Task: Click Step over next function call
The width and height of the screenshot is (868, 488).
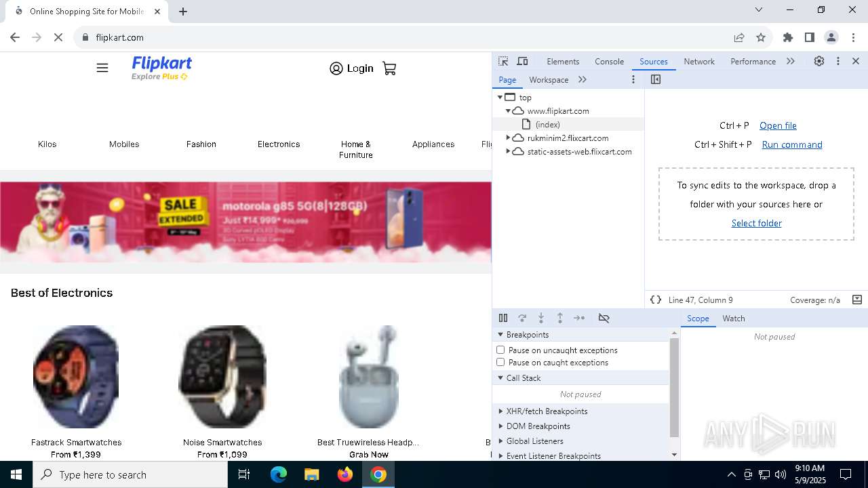Action: tap(522, 318)
